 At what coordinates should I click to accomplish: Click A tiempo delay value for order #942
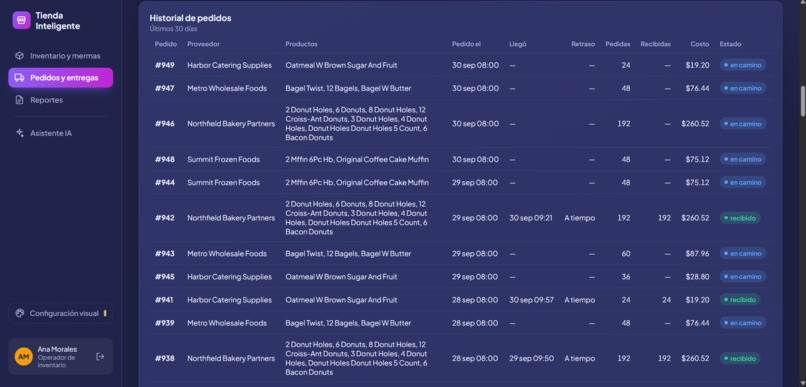tap(579, 218)
